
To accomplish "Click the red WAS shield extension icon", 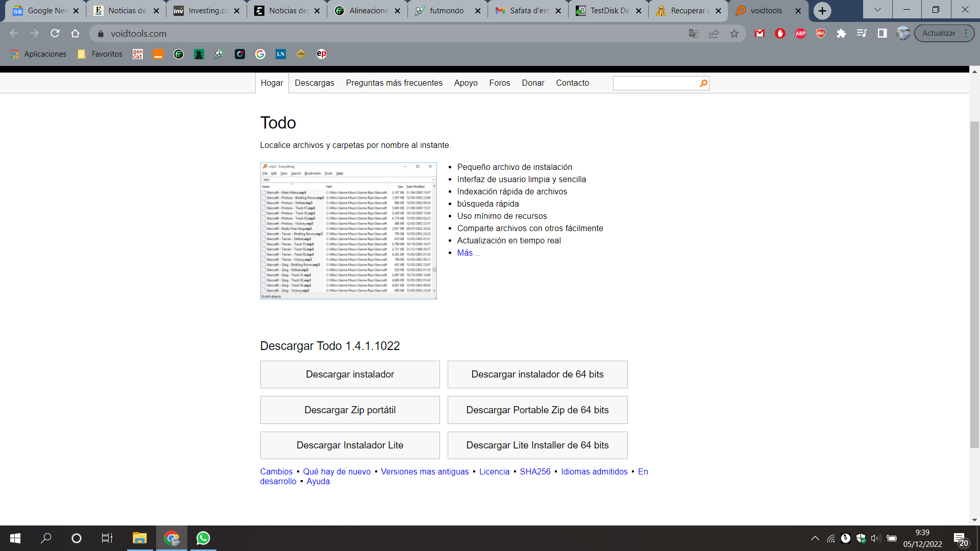I will click(x=821, y=34).
